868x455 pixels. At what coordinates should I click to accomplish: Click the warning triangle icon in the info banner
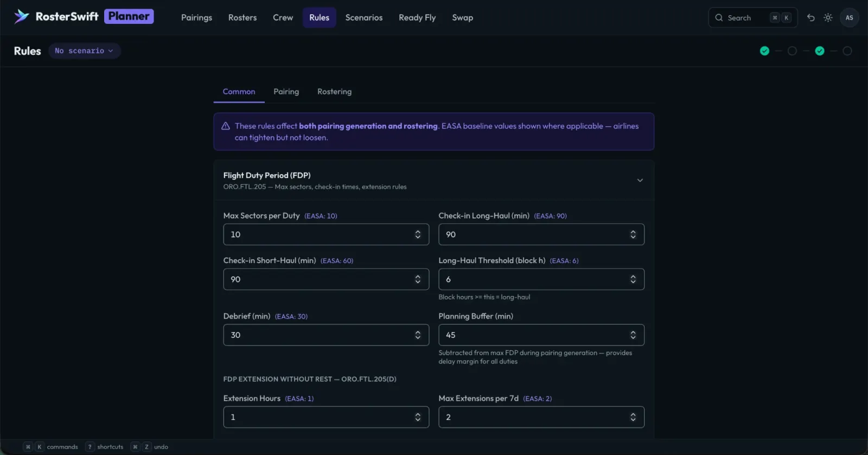pyautogui.click(x=226, y=126)
